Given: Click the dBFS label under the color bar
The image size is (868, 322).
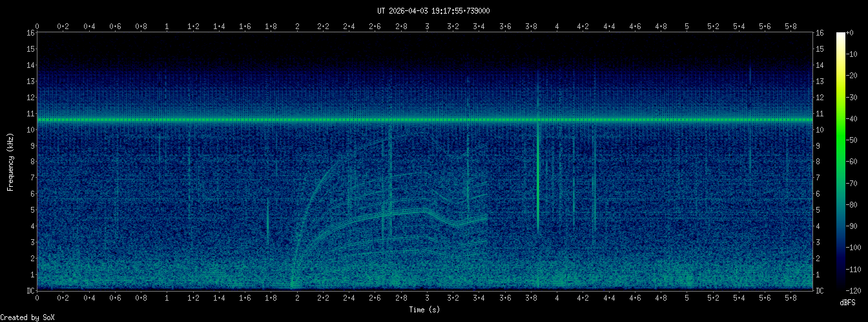Looking at the screenshot, I should (x=848, y=302).
